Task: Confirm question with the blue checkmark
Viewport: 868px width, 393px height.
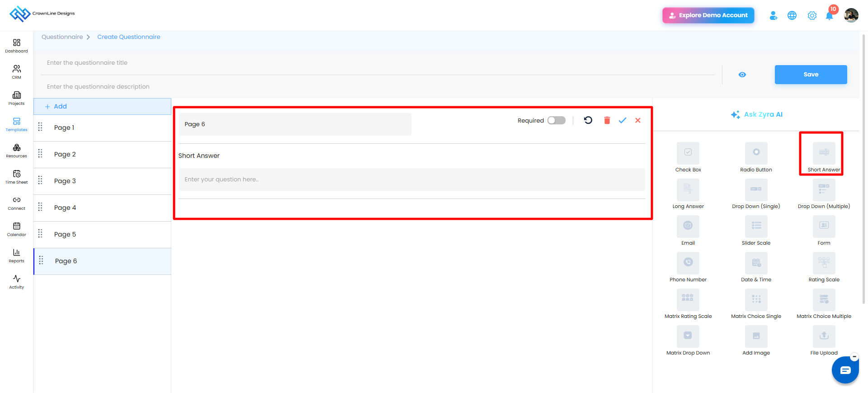Action: tap(623, 120)
